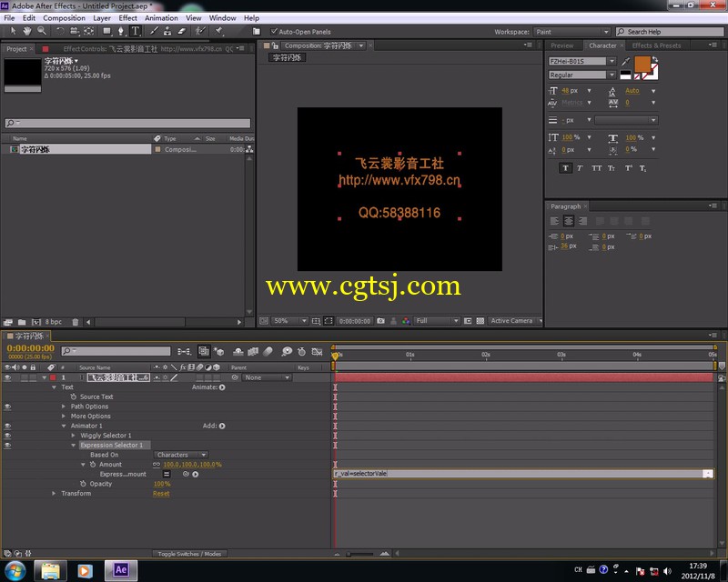The height and width of the screenshot is (582, 728).
Task: Expand Path Options property
Action: (x=64, y=406)
